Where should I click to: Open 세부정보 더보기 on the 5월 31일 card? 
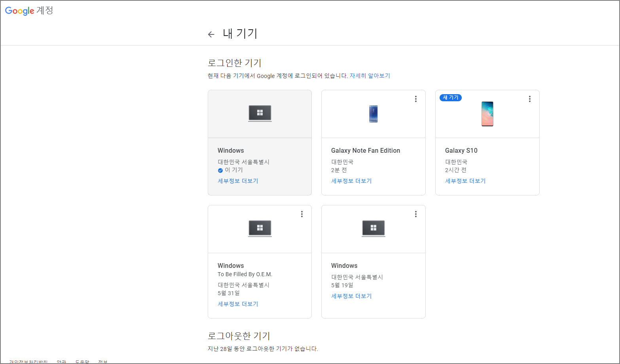point(238,304)
